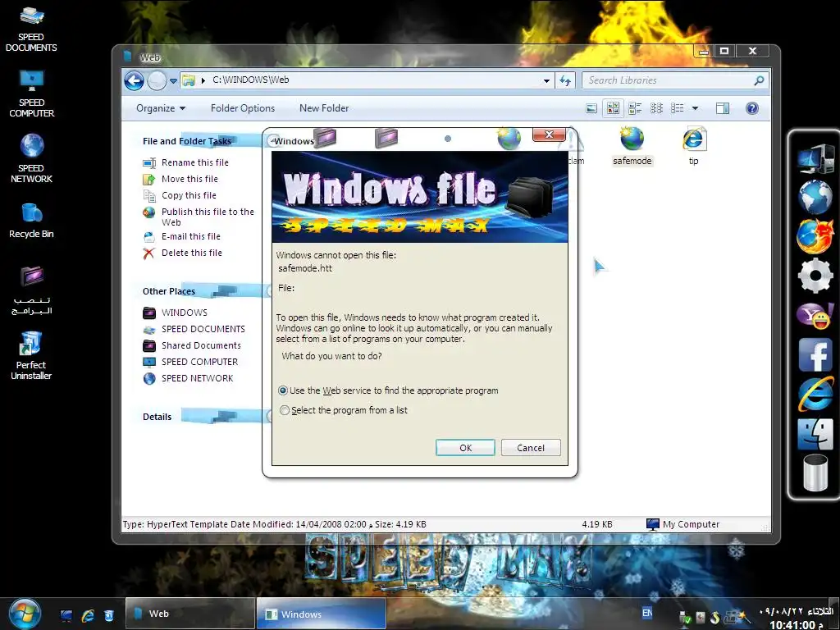This screenshot has width=840, height=630.
Task: Switch to thumbnails view icon
Action: click(613, 108)
